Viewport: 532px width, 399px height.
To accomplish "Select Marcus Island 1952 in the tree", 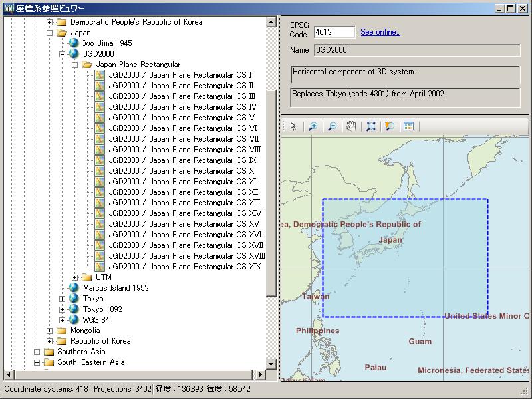I will pyautogui.click(x=116, y=288).
